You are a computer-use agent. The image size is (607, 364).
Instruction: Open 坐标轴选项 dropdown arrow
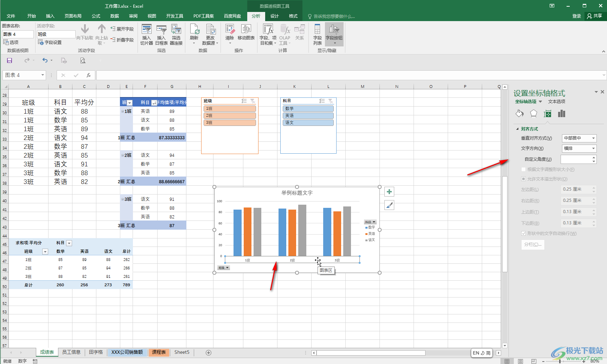click(541, 102)
